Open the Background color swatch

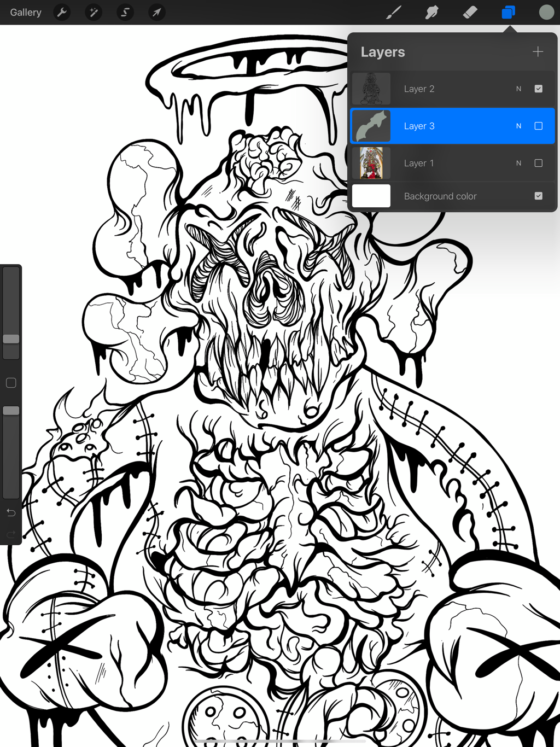(371, 196)
